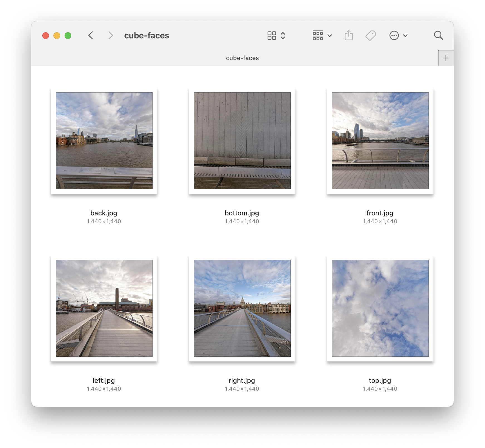Add a new tab with plus button
Image resolution: width=485 pixels, height=448 pixels.
pyautogui.click(x=446, y=58)
